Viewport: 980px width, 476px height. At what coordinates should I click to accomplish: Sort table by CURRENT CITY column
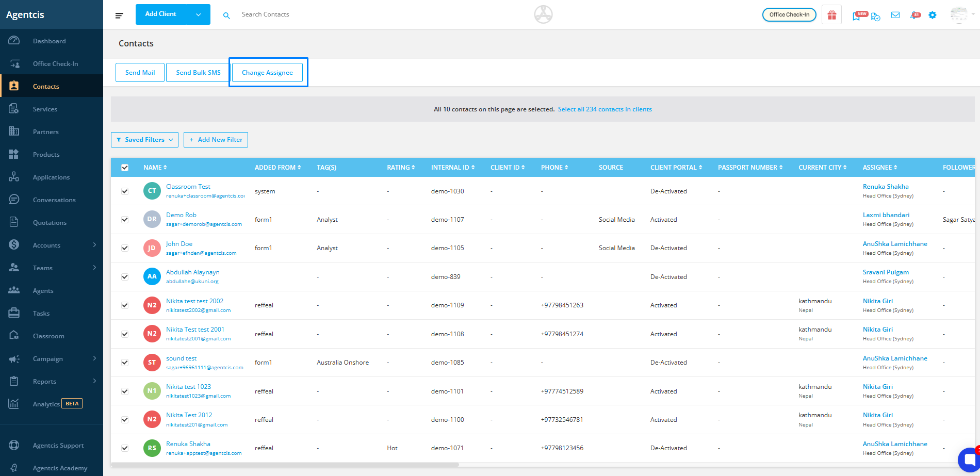[x=823, y=168]
